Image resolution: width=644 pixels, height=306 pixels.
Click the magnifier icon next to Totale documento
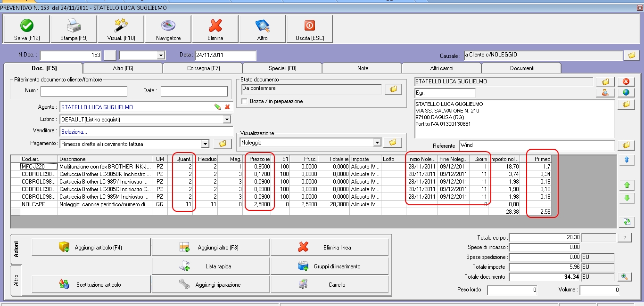point(625,277)
